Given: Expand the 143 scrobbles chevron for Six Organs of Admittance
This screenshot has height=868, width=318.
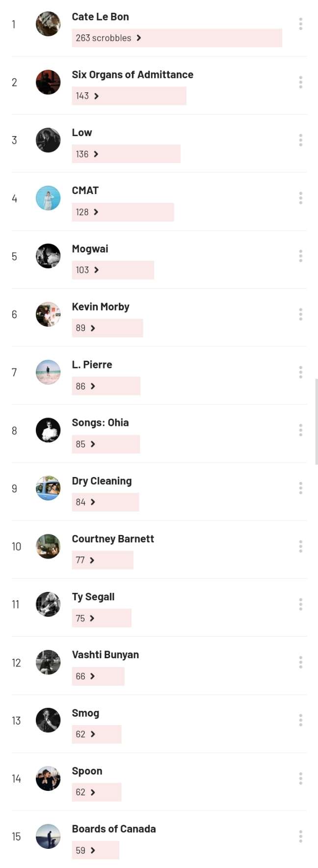Looking at the screenshot, I should click(x=96, y=96).
